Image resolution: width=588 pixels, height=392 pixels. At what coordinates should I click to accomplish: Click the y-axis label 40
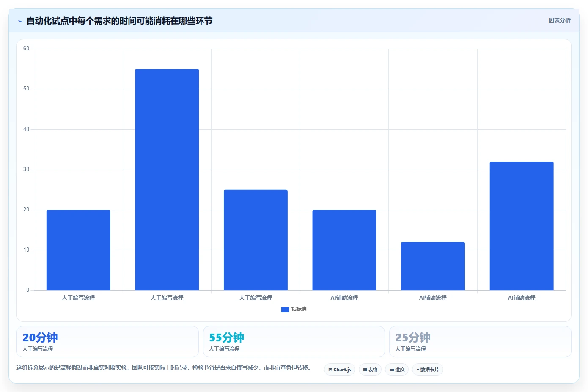[x=26, y=129]
